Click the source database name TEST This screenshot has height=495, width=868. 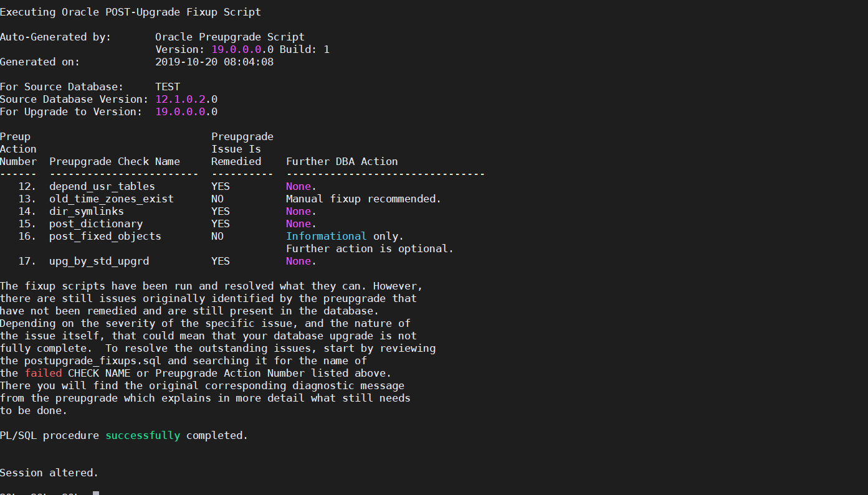pyautogui.click(x=168, y=87)
